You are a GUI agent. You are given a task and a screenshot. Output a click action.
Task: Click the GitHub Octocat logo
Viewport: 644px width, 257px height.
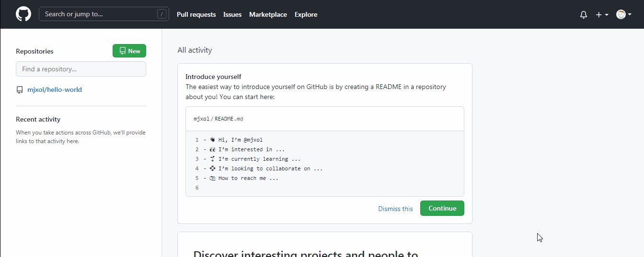click(x=23, y=14)
